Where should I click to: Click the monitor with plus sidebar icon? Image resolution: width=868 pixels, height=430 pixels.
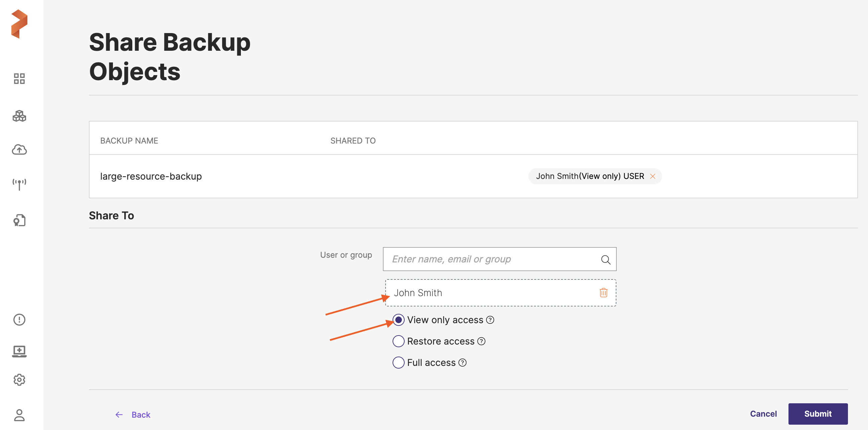point(19,351)
